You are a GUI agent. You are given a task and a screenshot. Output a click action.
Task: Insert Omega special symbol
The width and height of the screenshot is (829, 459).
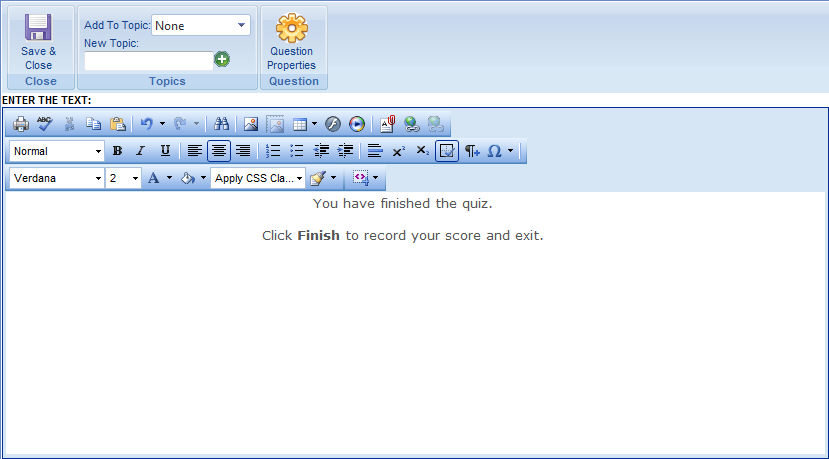point(494,151)
